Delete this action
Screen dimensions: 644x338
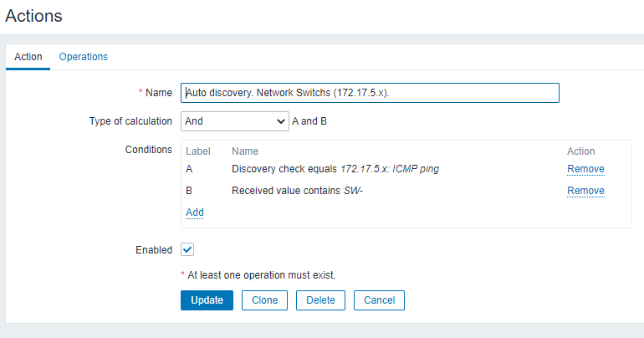tap(320, 300)
